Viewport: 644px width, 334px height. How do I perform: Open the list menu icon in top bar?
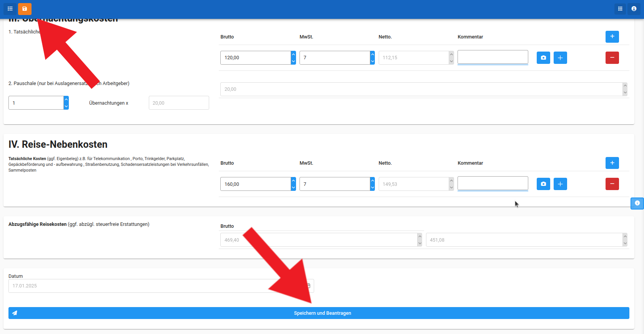pyautogui.click(x=10, y=8)
